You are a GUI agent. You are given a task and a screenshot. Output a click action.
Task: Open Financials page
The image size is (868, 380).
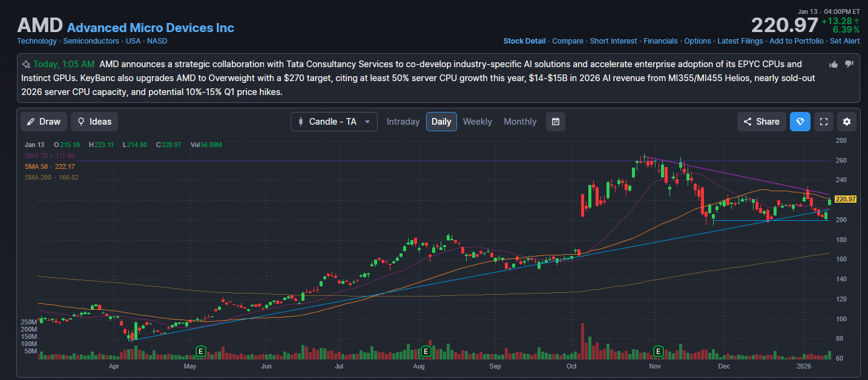660,41
